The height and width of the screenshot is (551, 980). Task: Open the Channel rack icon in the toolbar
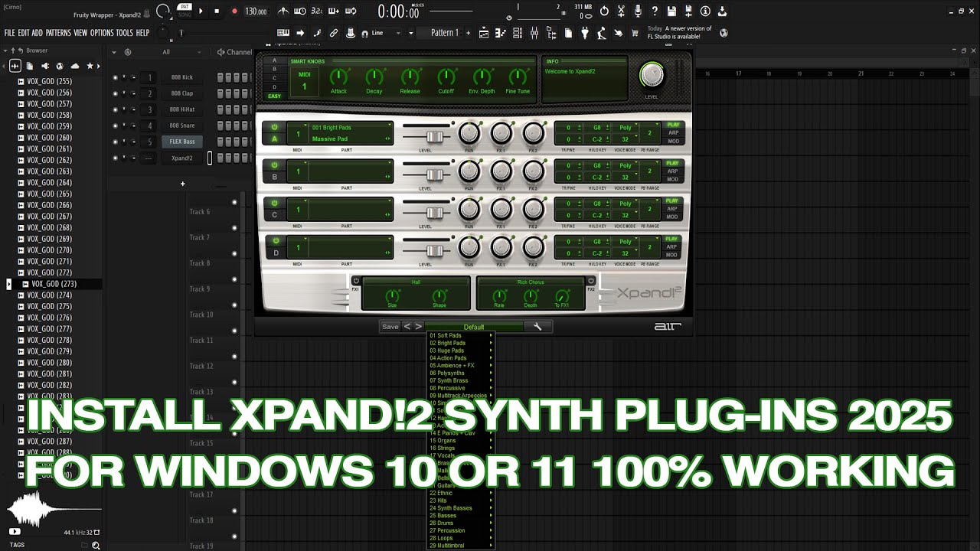coord(518,33)
